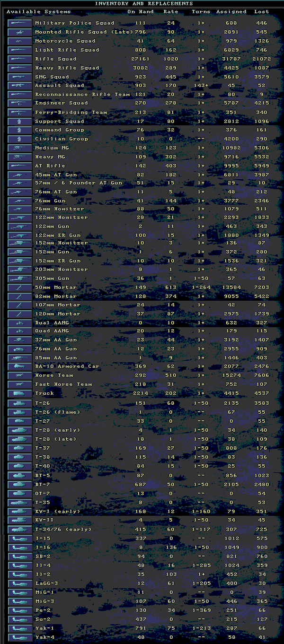Image resolution: width=284 pixels, height=644 pixels.
Task: Click the Assault Squad label
Action: point(59,85)
